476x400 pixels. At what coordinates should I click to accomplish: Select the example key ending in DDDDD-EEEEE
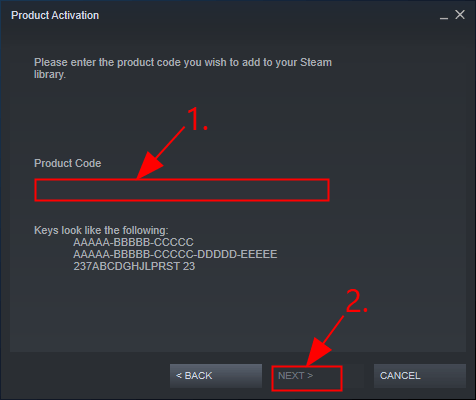(175, 254)
